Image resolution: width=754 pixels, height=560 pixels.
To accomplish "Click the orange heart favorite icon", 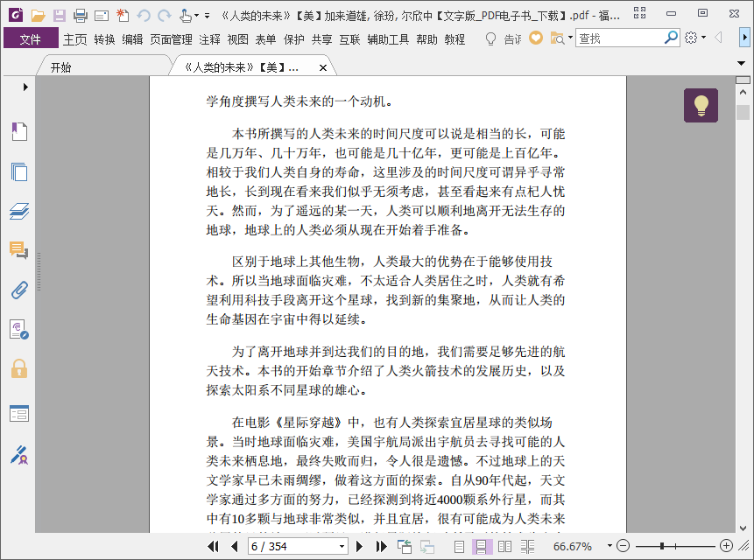I will coord(536,38).
